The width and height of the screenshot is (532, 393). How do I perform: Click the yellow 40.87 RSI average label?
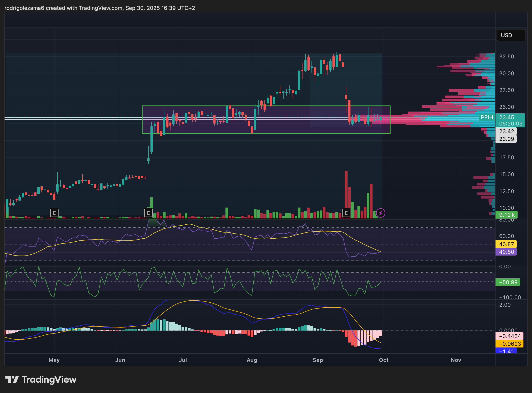pyautogui.click(x=506, y=244)
